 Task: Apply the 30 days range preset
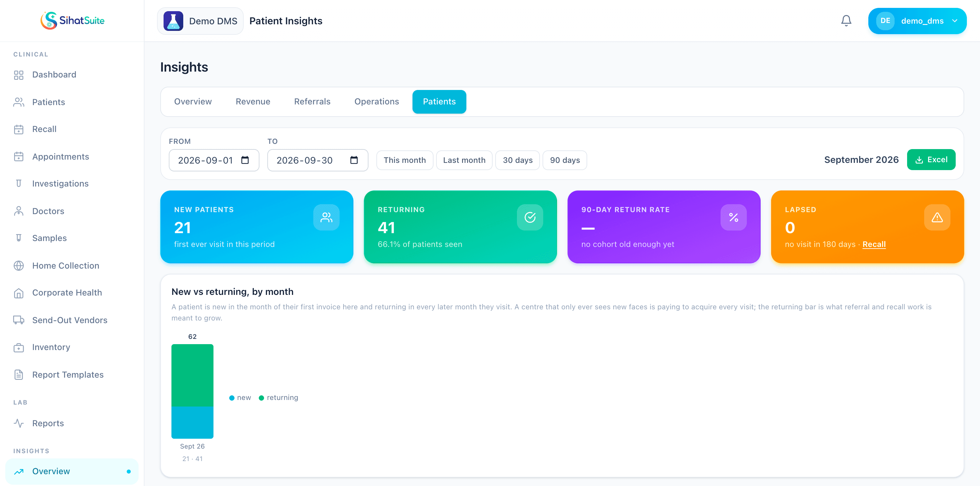[x=517, y=160]
